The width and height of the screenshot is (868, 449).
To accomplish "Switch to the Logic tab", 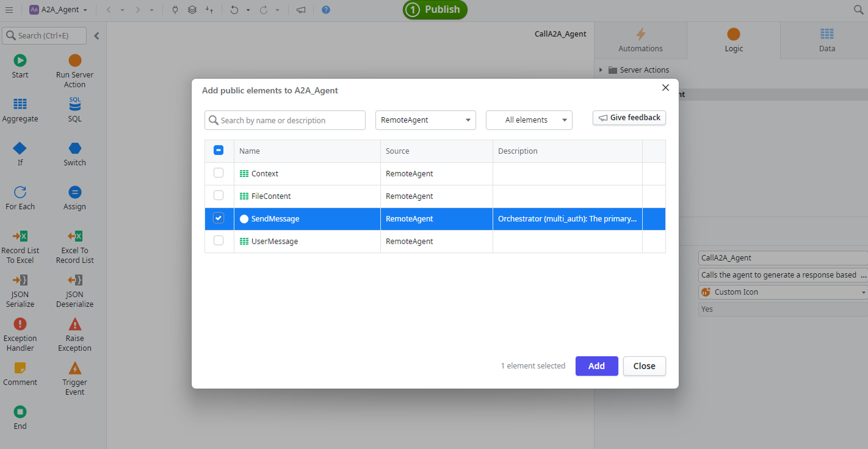I will (734, 40).
